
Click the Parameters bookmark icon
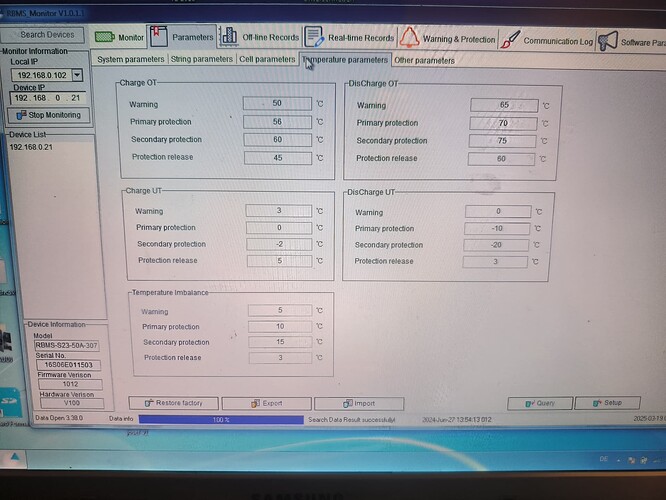click(159, 36)
